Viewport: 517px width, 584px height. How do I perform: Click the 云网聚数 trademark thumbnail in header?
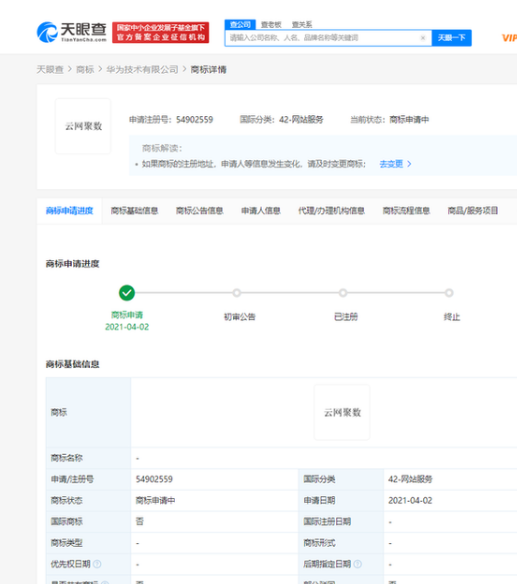[83, 126]
